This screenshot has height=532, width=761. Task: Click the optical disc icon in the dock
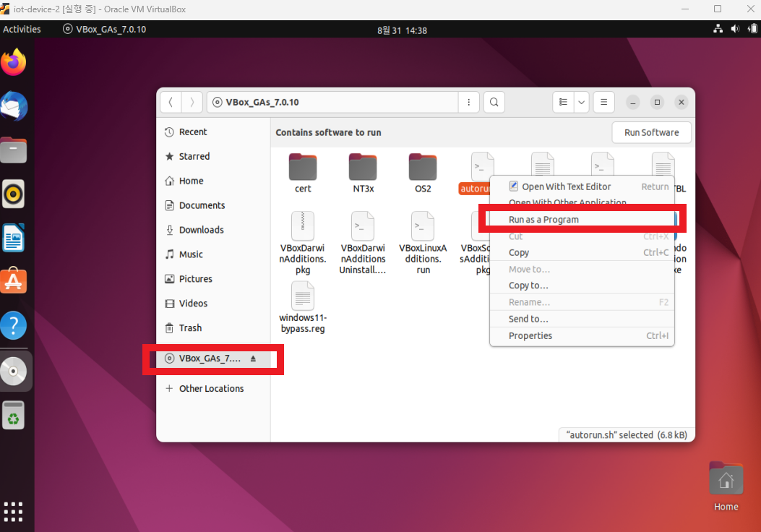coord(14,372)
